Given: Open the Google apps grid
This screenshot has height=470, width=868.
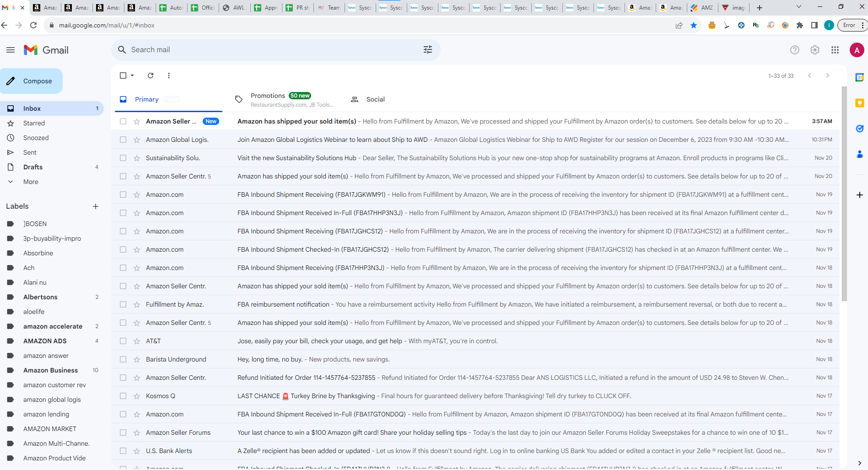Looking at the screenshot, I should coord(835,50).
